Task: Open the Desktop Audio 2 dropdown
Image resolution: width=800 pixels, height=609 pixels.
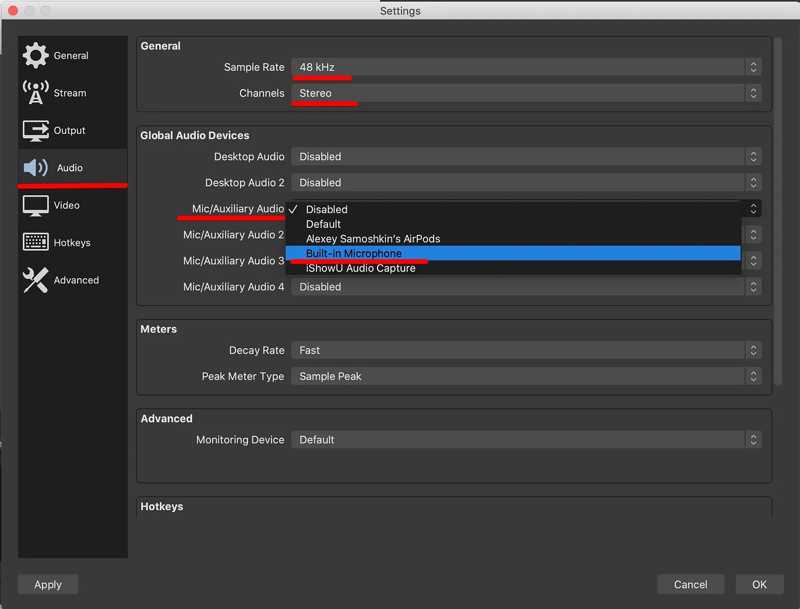Action: [526, 183]
